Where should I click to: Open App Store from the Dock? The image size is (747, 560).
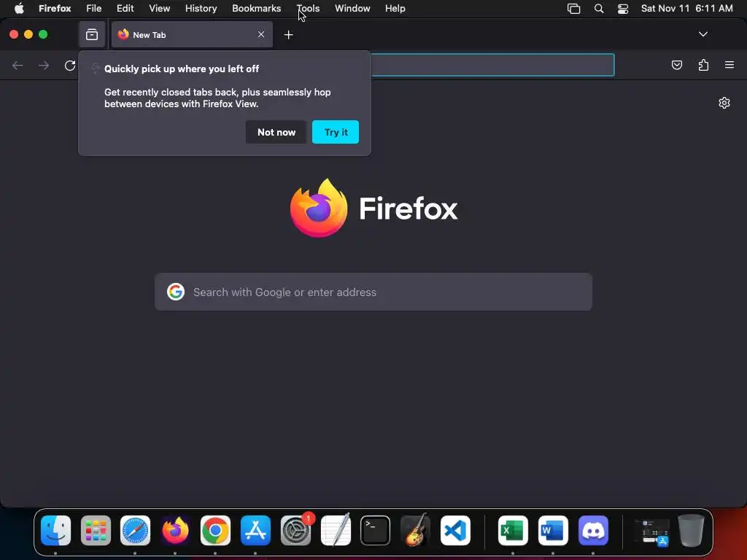[255, 531]
